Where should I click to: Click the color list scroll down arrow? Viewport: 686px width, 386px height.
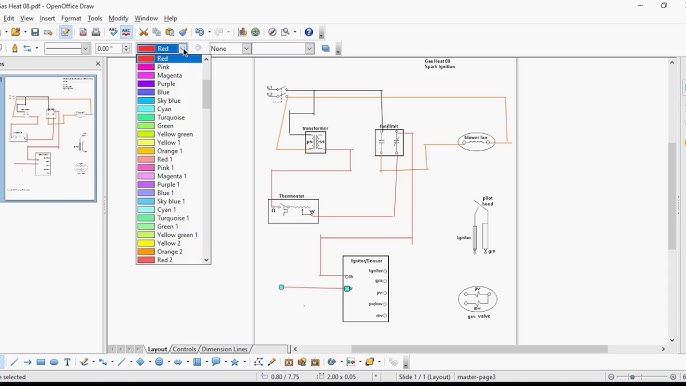point(206,260)
